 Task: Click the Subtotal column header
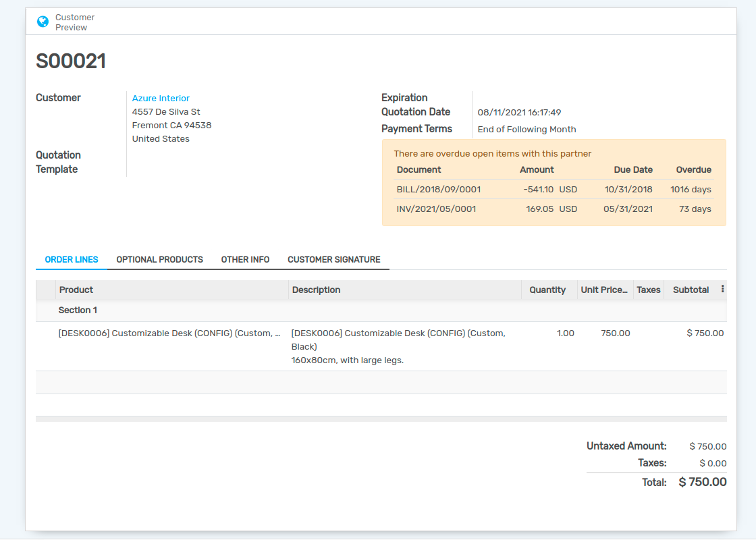(691, 290)
